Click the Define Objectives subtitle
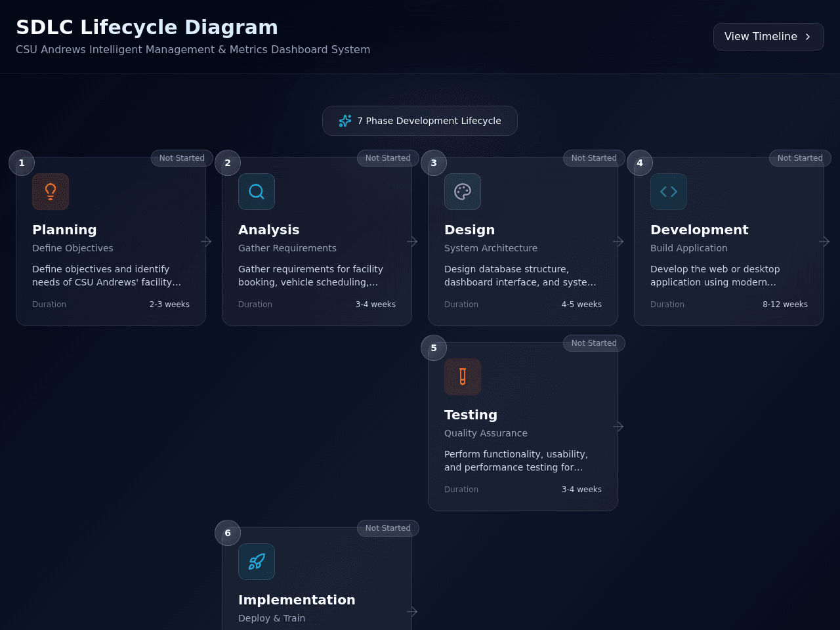840x630 pixels. point(73,248)
